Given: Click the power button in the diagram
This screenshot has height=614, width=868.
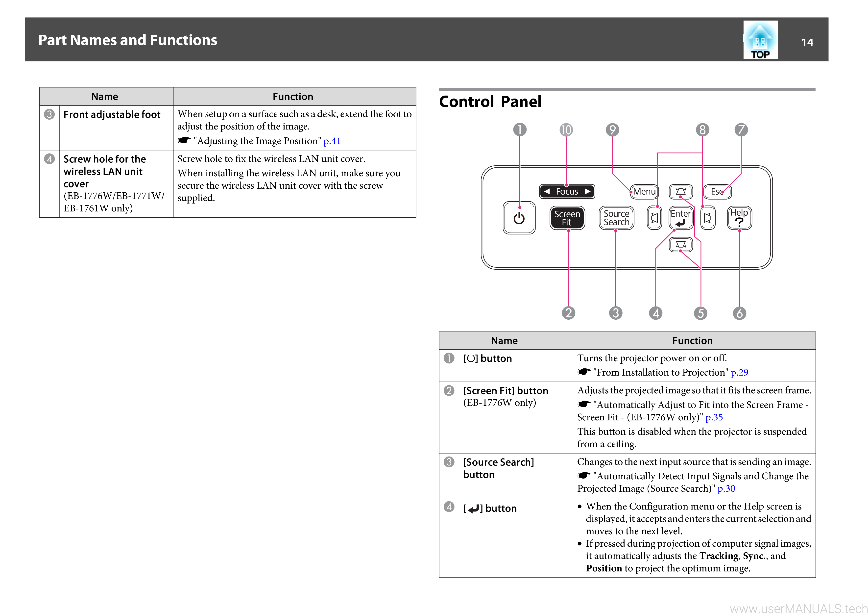Looking at the screenshot, I should (x=519, y=218).
